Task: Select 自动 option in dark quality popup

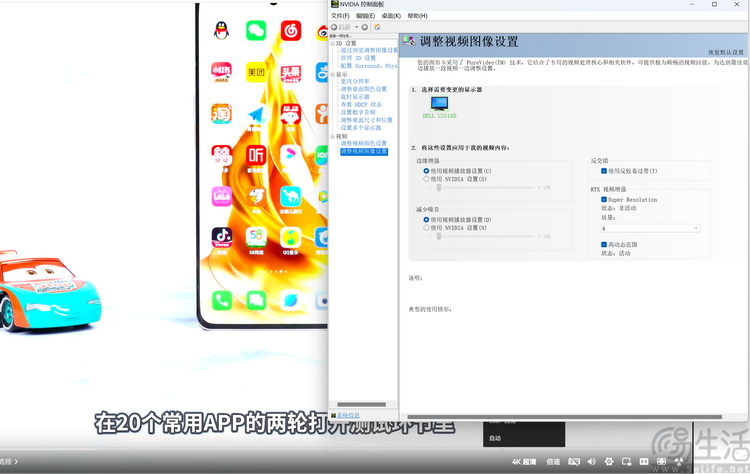Action: pyautogui.click(x=495, y=438)
